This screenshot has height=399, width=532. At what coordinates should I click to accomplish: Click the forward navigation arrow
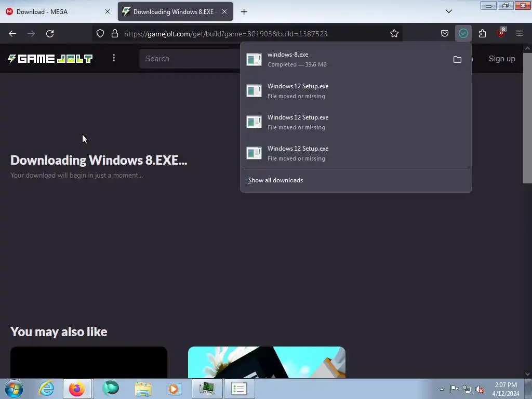31,34
